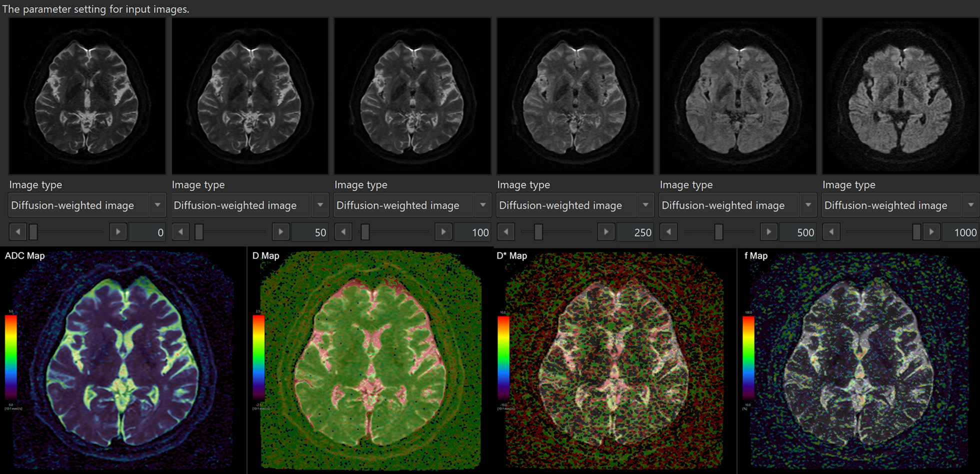Click left arrow of b-value 0 slider
Viewport: 980px width, 474px height.
point(18,232)
